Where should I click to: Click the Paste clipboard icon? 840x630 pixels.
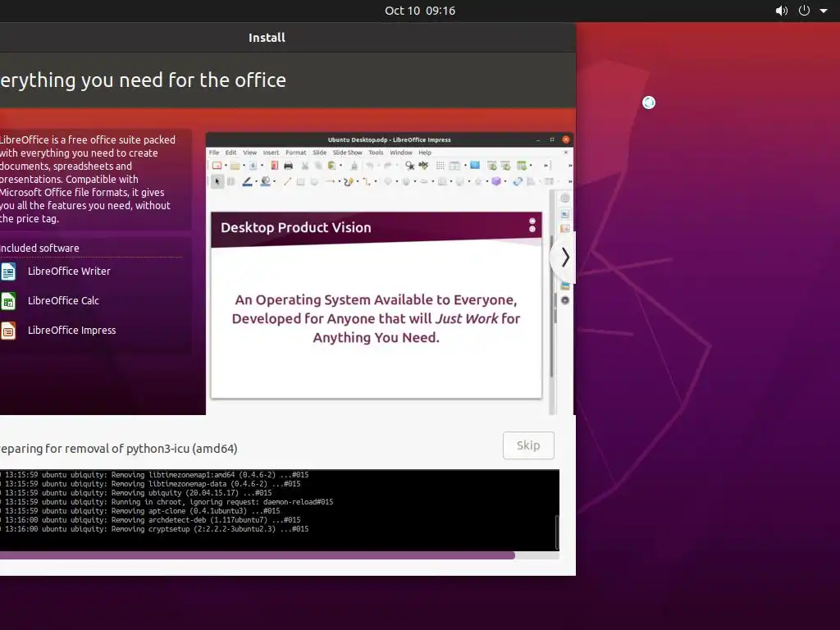(332, 166)
